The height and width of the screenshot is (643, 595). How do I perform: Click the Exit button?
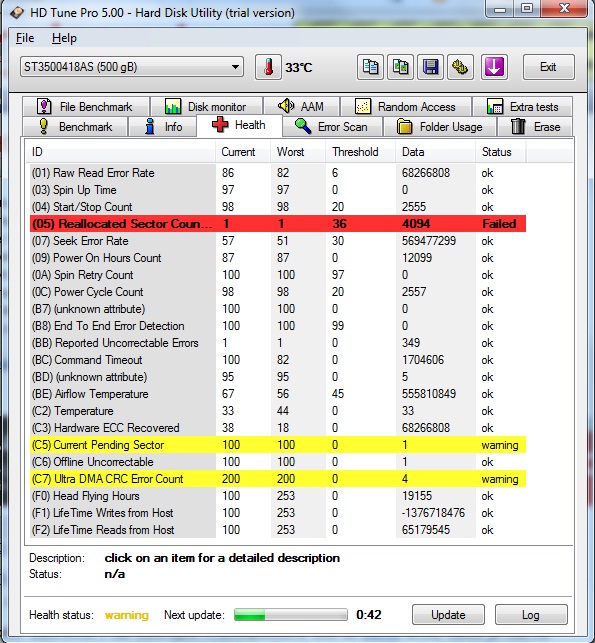click(x=548, y=67)
